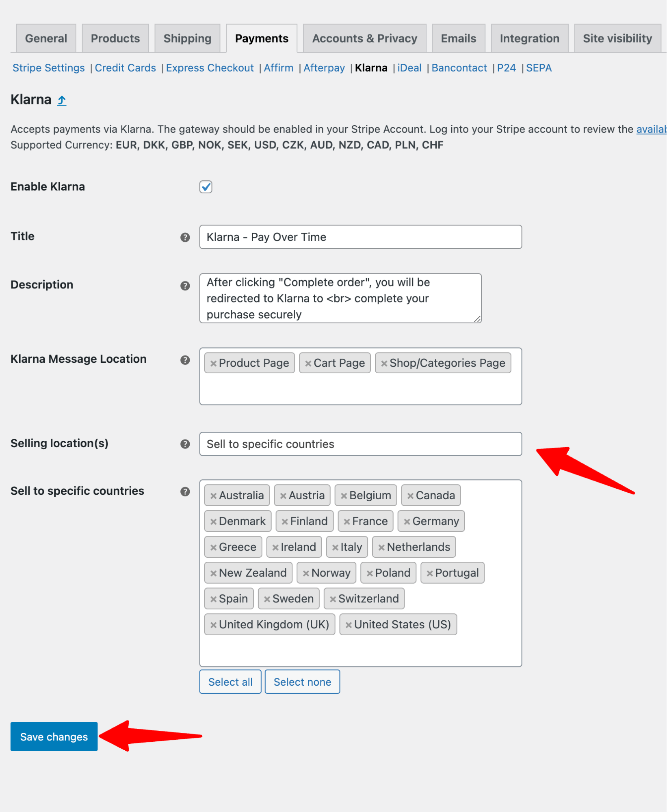The image size is (667, 812).
Task: Remove Spain from selected countries
Action: 213,599
